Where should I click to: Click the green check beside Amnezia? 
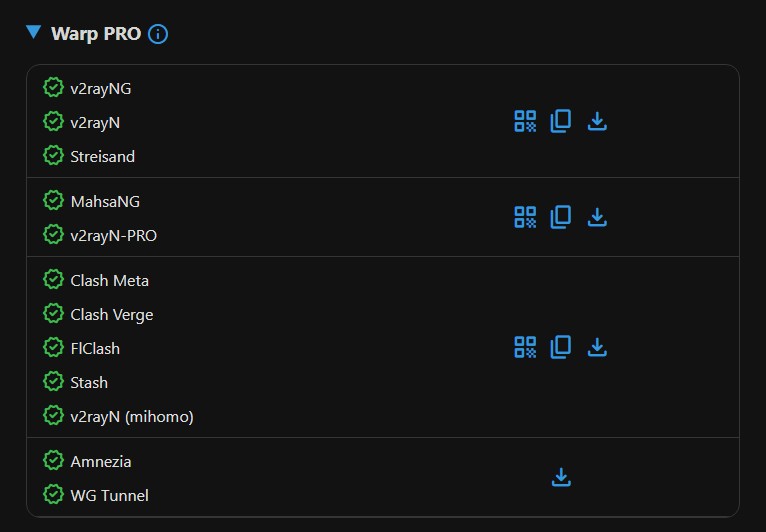53,461
